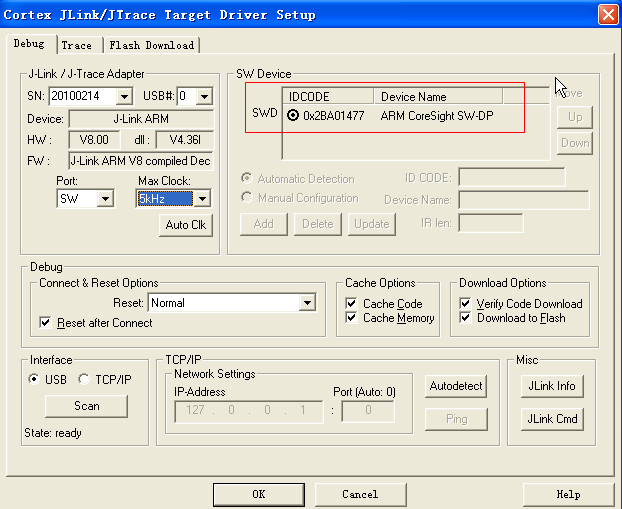Click the dll V4.36l field
The width and height of the screenshot is (622, 509).
[x=185, y=140]
